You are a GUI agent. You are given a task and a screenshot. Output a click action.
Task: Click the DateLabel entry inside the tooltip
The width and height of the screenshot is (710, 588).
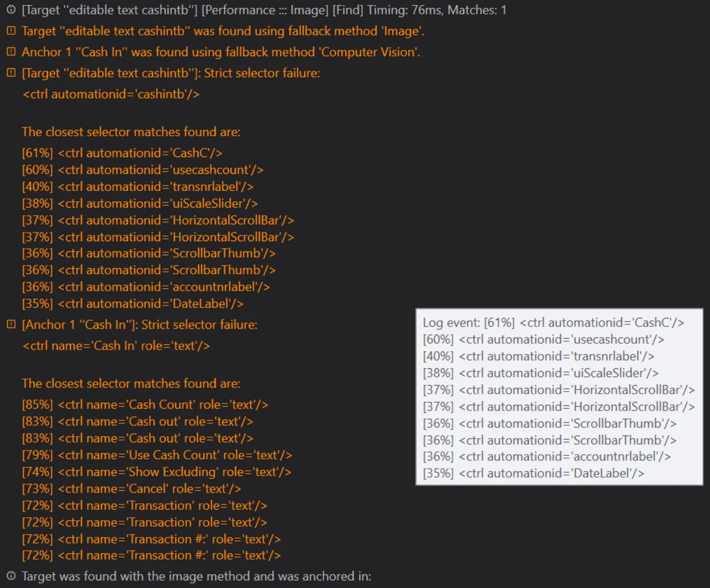(x=534, y=473)
